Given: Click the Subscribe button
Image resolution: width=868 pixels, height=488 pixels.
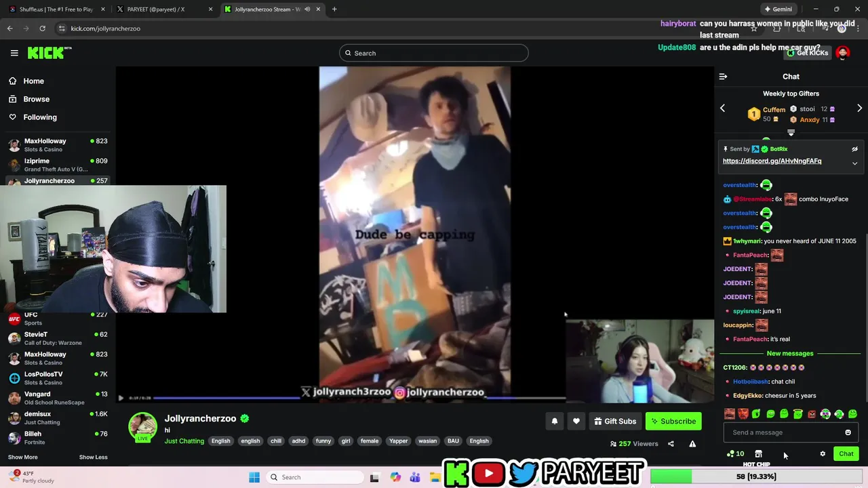Looking at the screenshot, I should pyautogui.click(x=673, y=421).
